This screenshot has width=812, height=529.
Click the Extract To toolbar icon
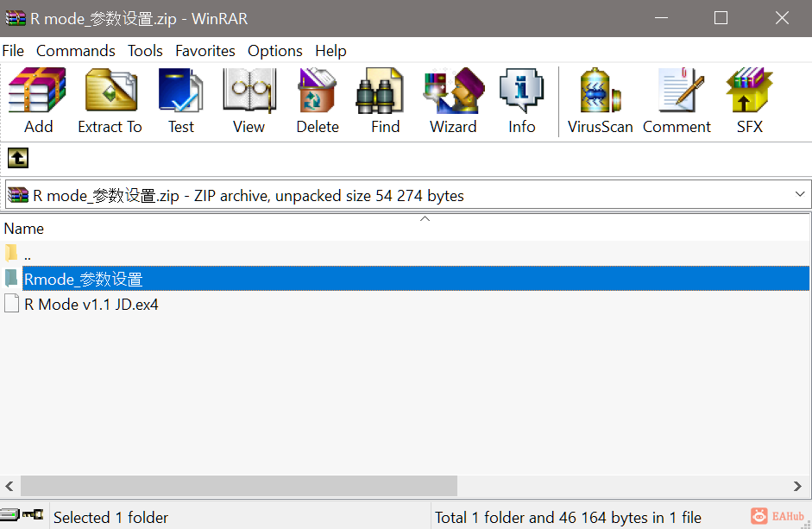[110, 90]
